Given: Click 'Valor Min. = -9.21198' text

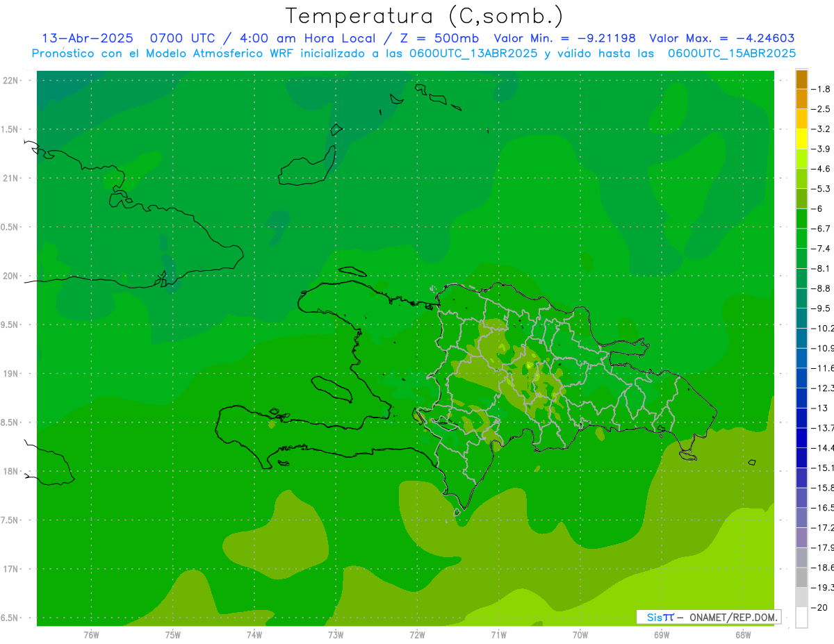Looking at the screenshot, I should point(564,38).
